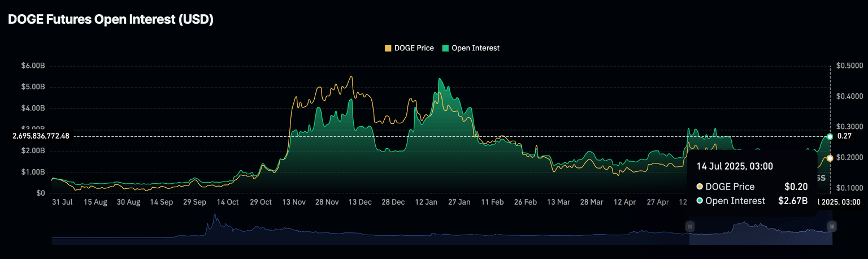
Task: Toggle the Open Interest legend series
Action: pos(475,48)
